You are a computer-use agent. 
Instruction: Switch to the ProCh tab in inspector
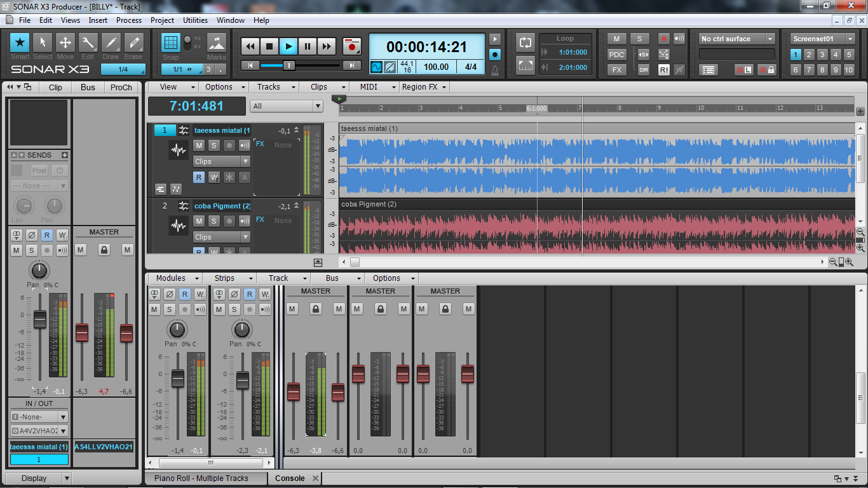[121, 87]
